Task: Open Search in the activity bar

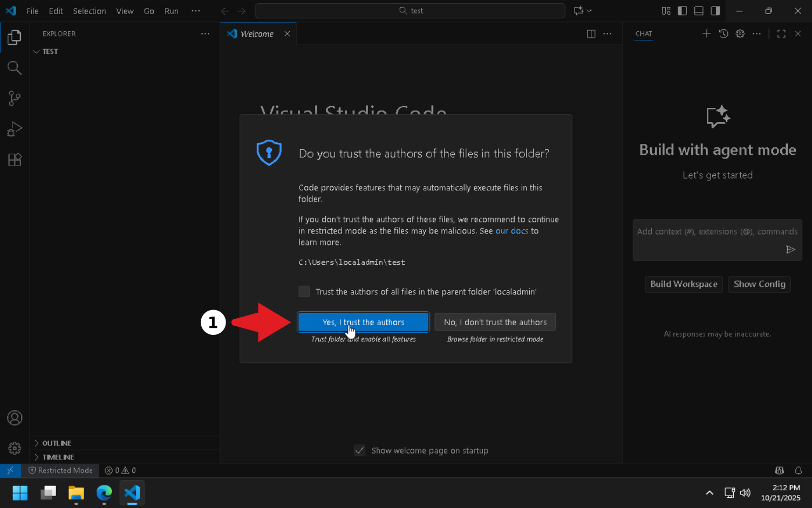Action: 15,68
